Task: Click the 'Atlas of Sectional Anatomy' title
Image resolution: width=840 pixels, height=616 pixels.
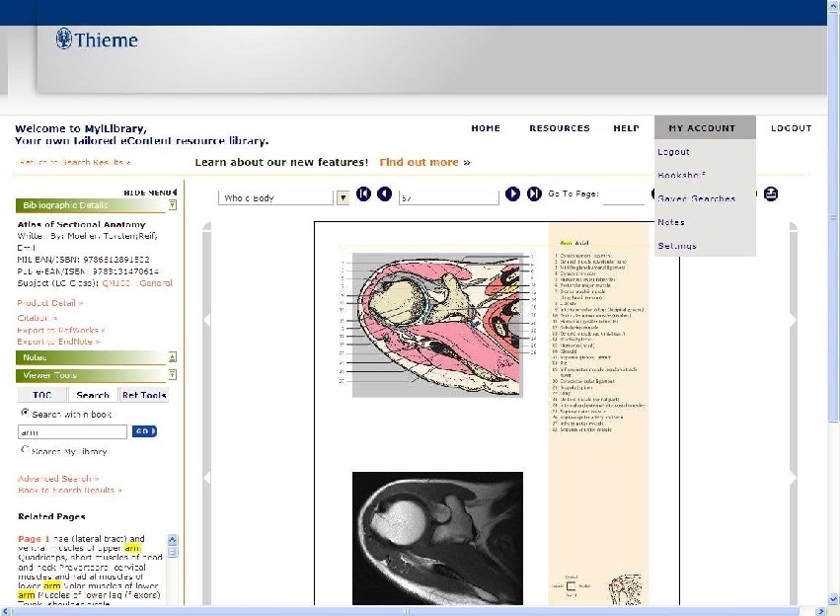Action: pyautogui.click(x=81, y=224)
